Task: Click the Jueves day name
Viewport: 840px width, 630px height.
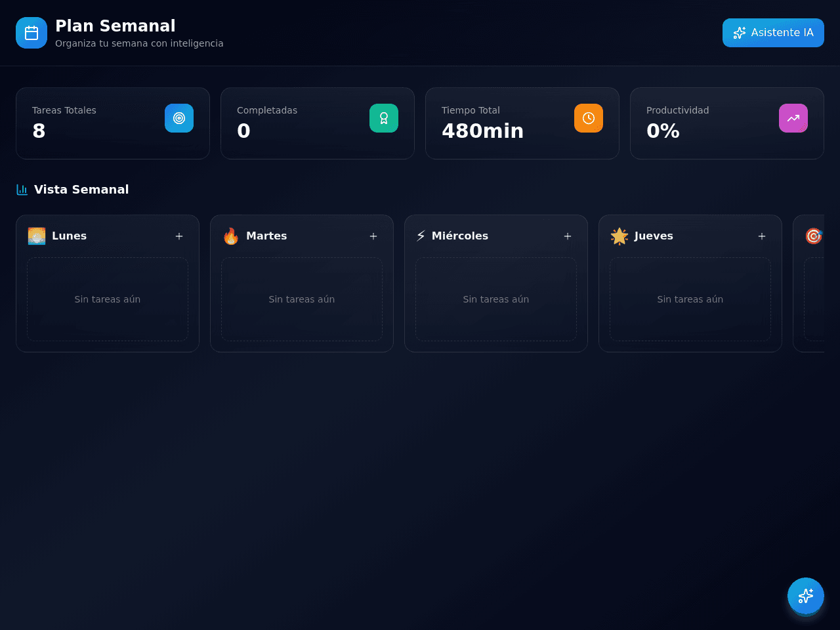Action: (x=654, y=236)
